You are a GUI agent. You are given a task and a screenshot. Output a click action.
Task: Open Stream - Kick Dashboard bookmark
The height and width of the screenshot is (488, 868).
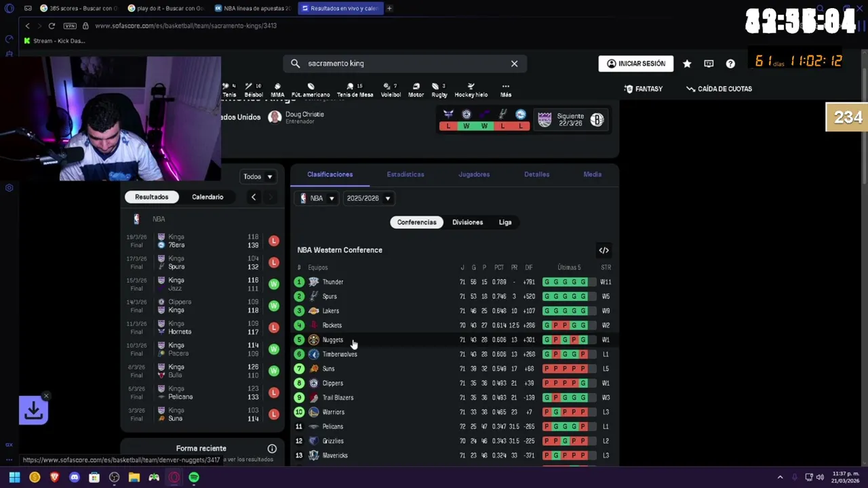[x=54, y=41]
